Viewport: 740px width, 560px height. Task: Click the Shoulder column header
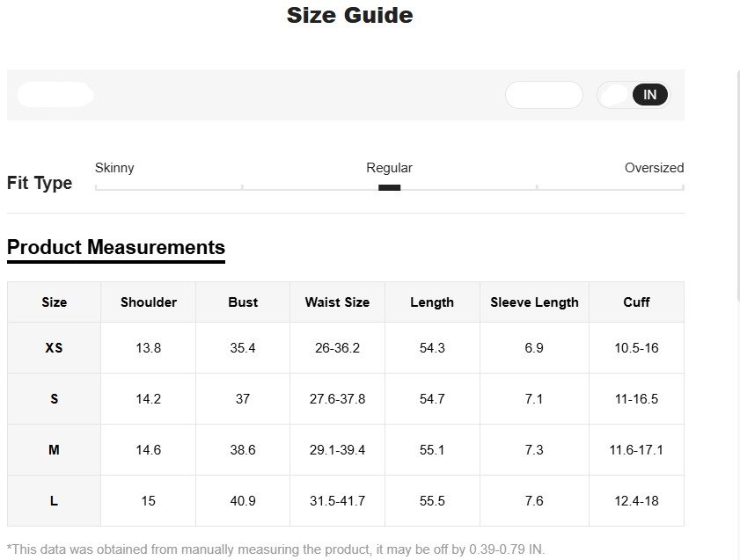pos(148,302)
